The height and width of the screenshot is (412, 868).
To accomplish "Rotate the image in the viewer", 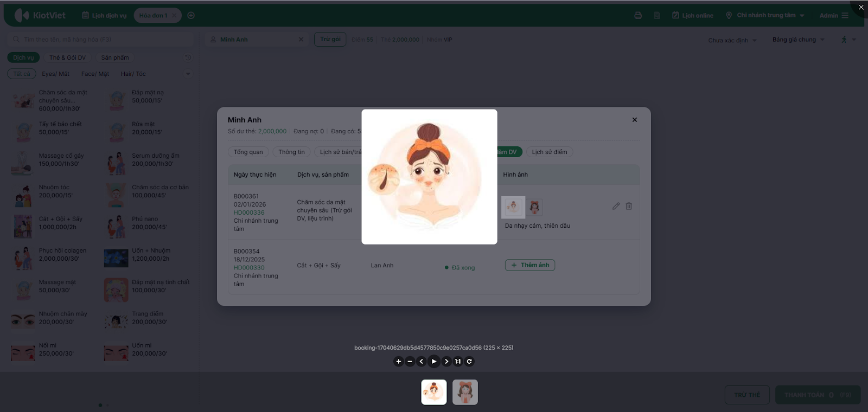I will click(469, 362).
